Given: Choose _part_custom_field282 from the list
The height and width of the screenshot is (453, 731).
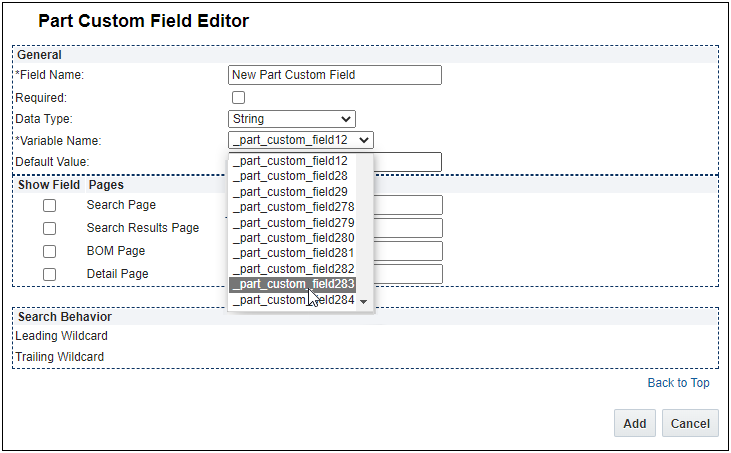Looking at the screenshot, I should click(x=293, y=269).
